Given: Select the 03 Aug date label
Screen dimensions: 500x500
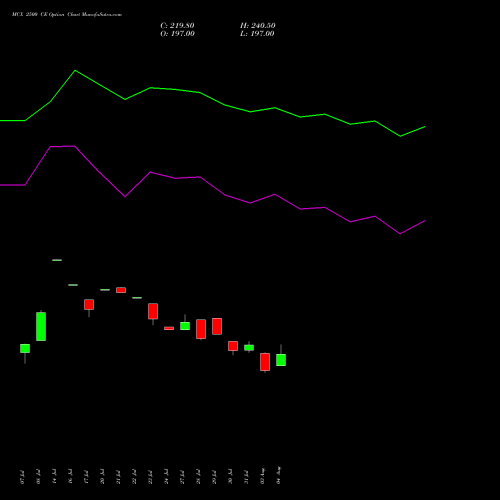Looking at the screenshot, I should click(263, 476).
